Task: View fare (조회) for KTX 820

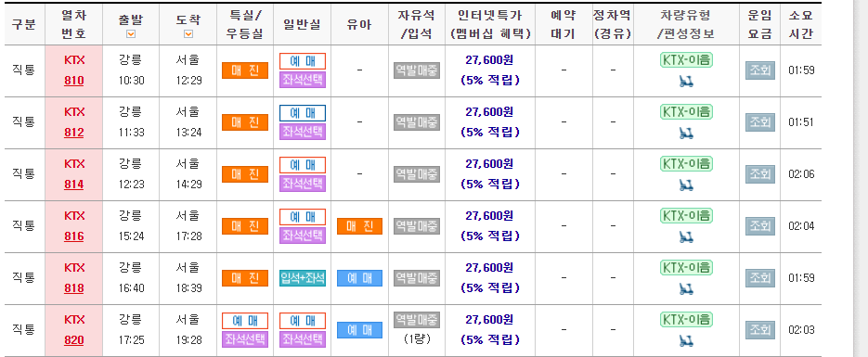Action: point(760,330)
